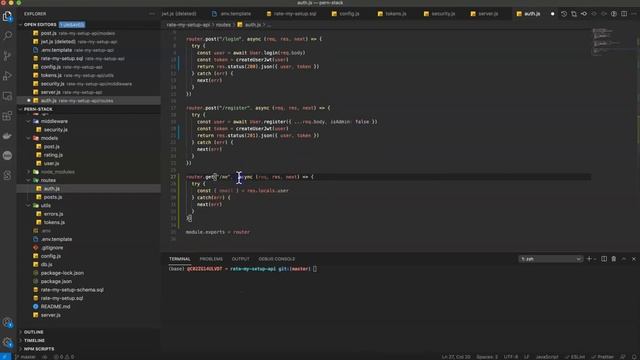Click the unsaved dot on auth.js tab
The width and height of the screenshot is (640, 360).
click(553, 14)
